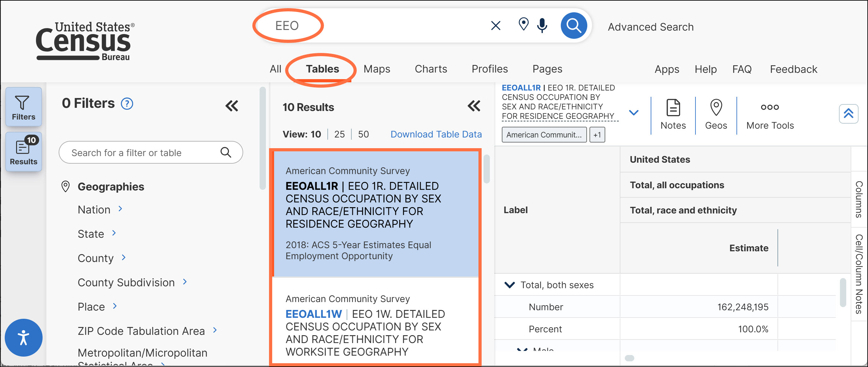
Task: Select the EEOALL1R result card
Action: [x=375, y=214]
